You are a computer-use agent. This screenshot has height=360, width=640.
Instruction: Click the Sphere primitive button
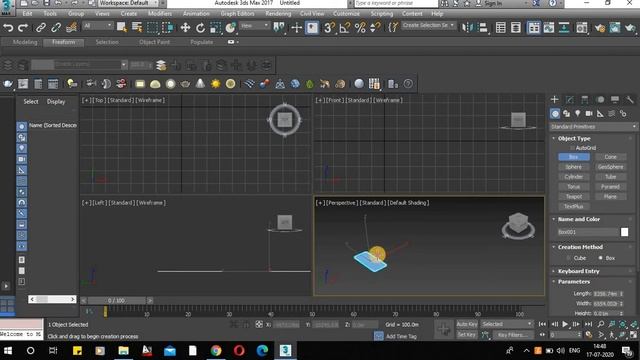tap(573, 167)
